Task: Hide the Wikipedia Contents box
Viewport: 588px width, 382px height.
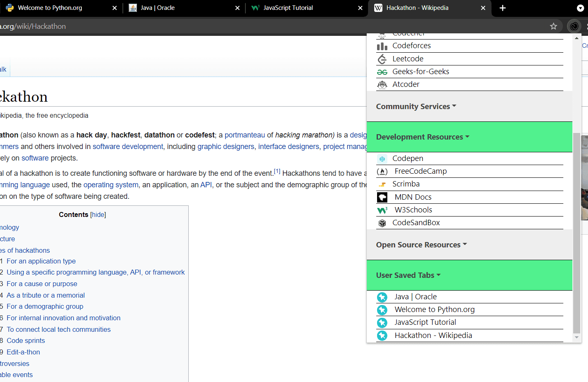Action: (x=98, y=214)
